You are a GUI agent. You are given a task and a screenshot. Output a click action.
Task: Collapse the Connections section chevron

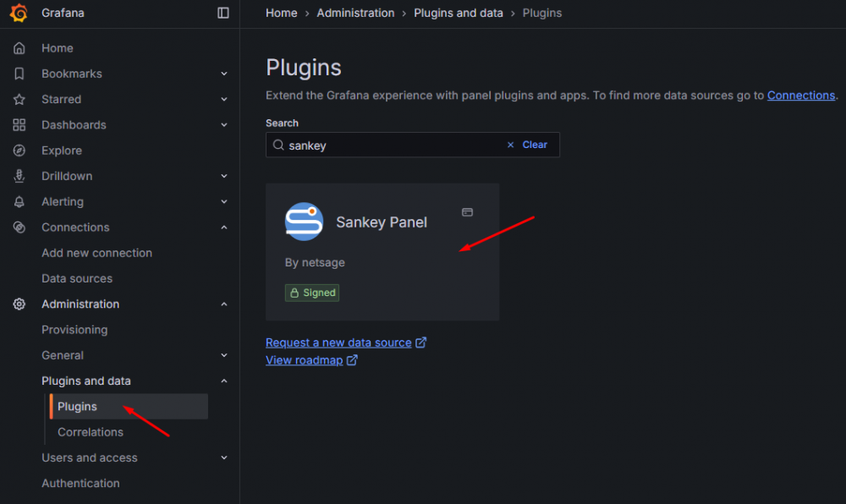224,227
